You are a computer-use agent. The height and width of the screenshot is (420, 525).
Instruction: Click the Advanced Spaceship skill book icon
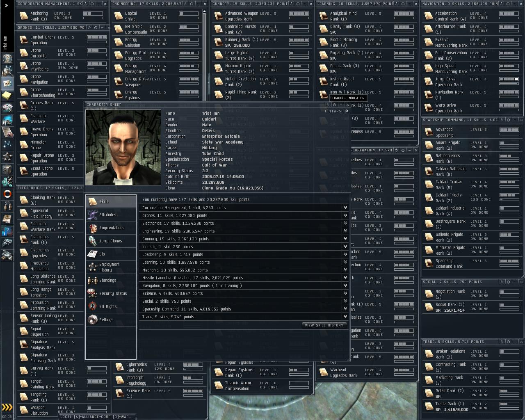(429, 132)
